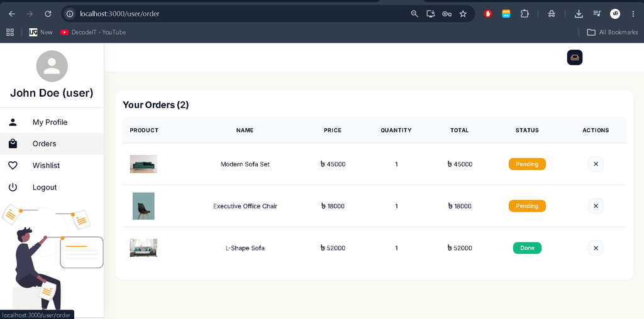
Task: Click the incognito-style hat icon
Action: tap(552, 14)
